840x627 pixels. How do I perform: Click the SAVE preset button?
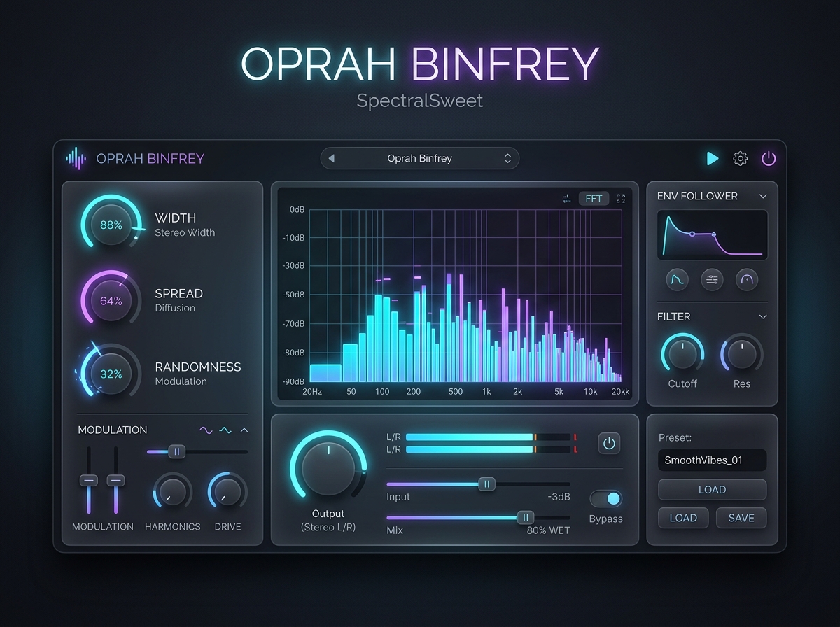[741, 518]
